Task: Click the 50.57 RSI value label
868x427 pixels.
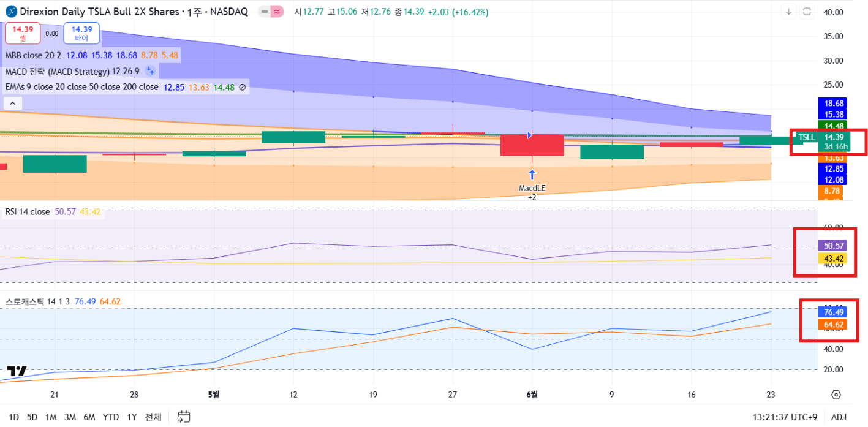Action: 834,246
